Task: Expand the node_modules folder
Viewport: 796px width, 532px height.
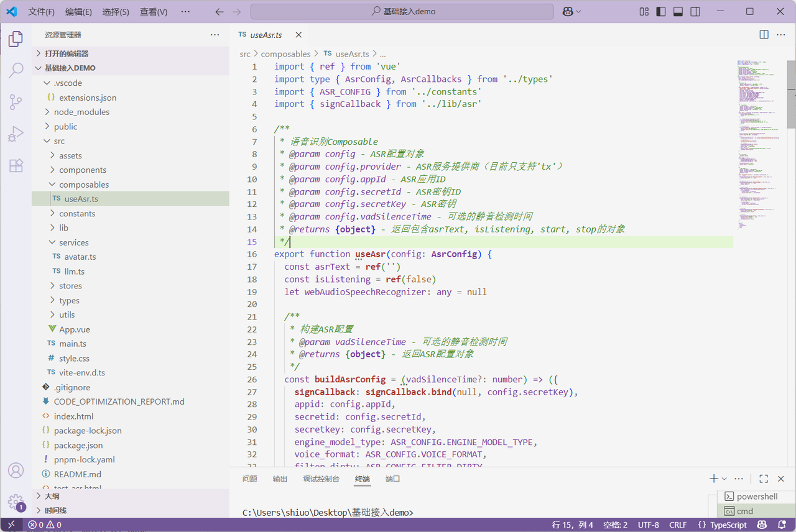Action: click(81, 112)
